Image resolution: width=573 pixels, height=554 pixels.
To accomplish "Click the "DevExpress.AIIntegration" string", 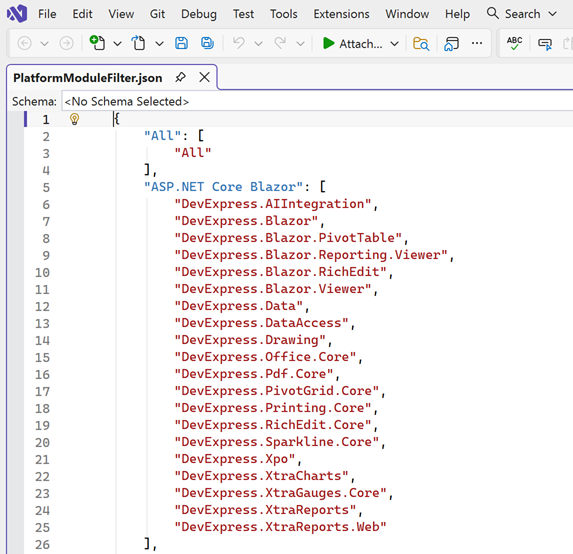I will 273,204.
